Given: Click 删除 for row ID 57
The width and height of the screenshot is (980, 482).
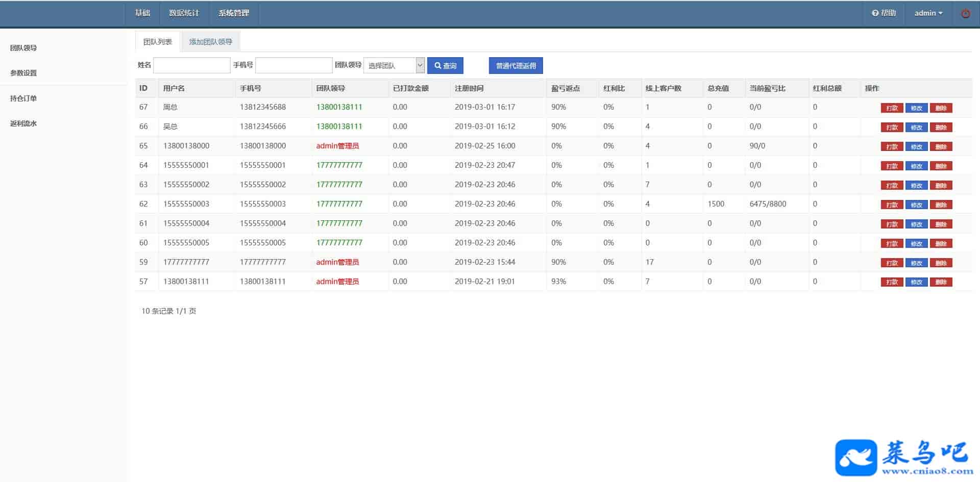Looking at the screenshot, I should (x=941, y=282).
